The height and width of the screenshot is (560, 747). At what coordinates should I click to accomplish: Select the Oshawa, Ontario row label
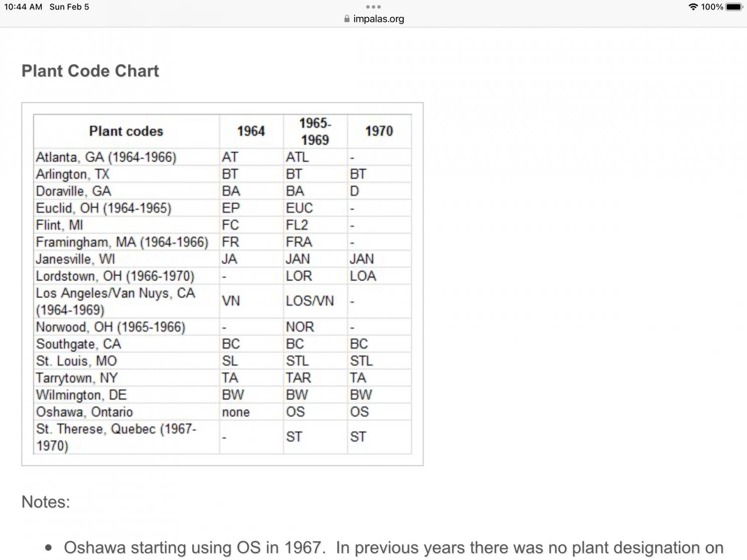click(84, 412)
